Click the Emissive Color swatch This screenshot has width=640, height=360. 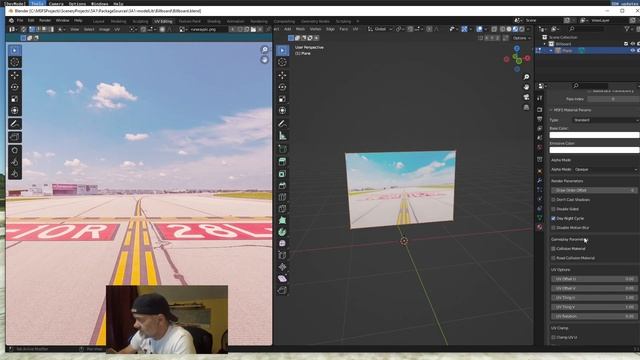pos(594,150)
